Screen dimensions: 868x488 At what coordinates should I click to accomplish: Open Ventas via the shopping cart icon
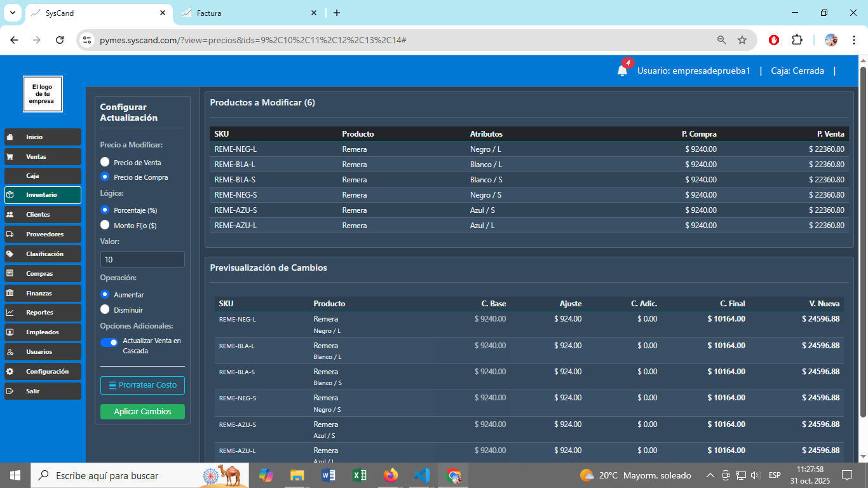pos(10,156)
